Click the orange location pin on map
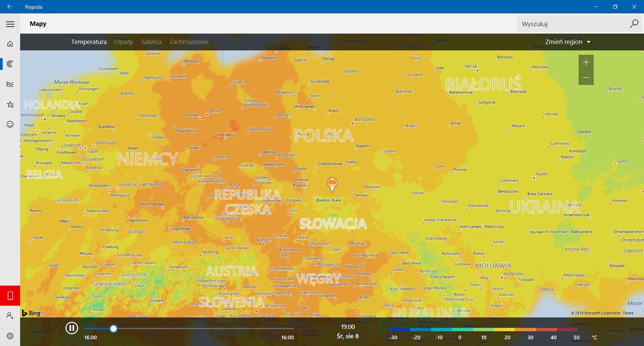The width and height of the screenshot is (644, 346). pos(332,184)
